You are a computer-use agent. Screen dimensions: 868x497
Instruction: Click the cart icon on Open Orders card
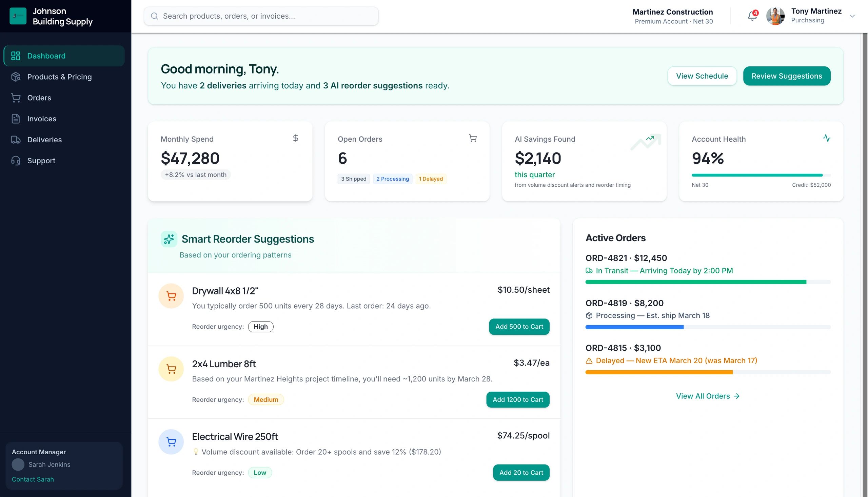tap(473, 138)
